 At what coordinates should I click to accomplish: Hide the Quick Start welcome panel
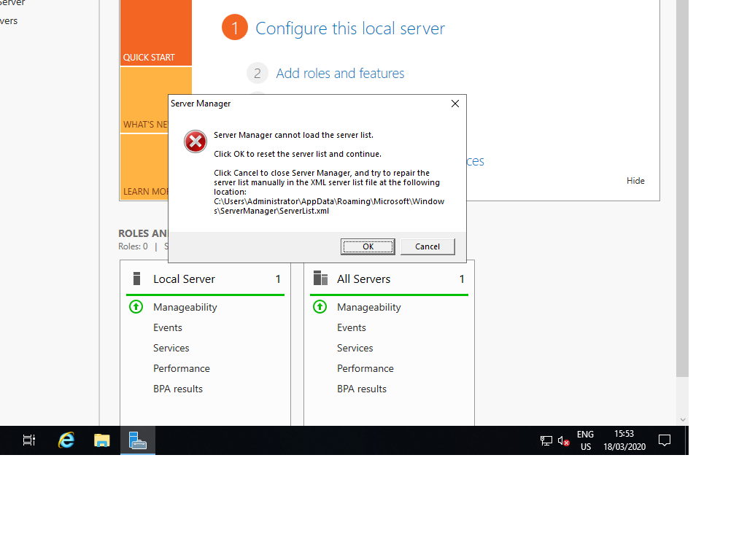[x=635, y=181]
